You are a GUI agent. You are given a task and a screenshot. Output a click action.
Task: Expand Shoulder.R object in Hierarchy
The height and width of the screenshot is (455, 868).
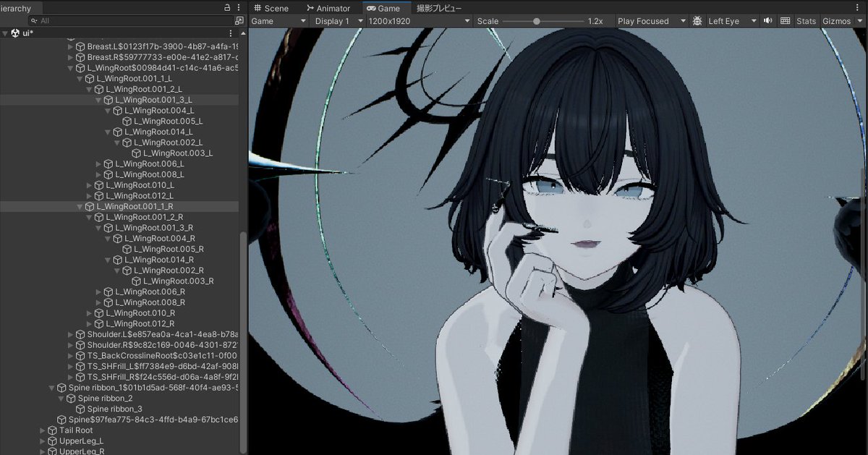point(70,345)
